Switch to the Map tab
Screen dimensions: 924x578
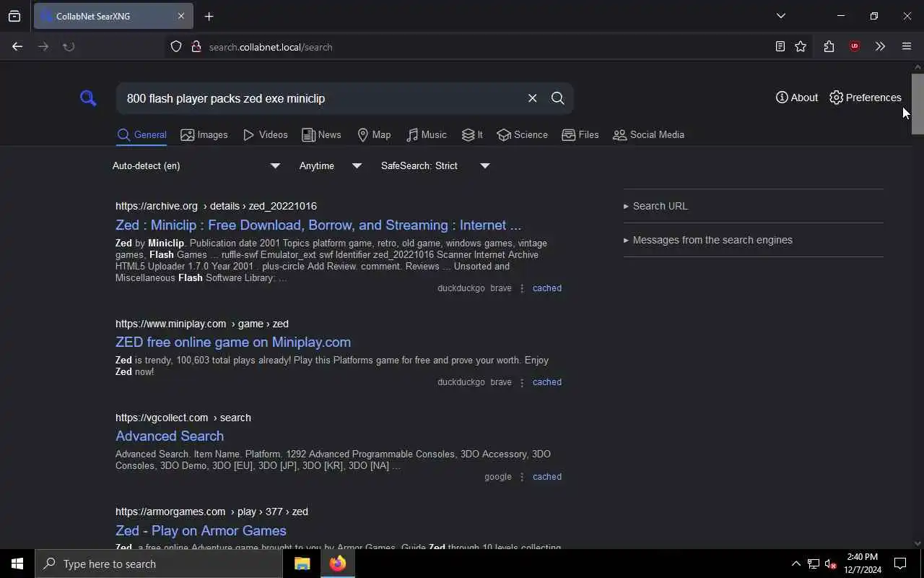374,134
